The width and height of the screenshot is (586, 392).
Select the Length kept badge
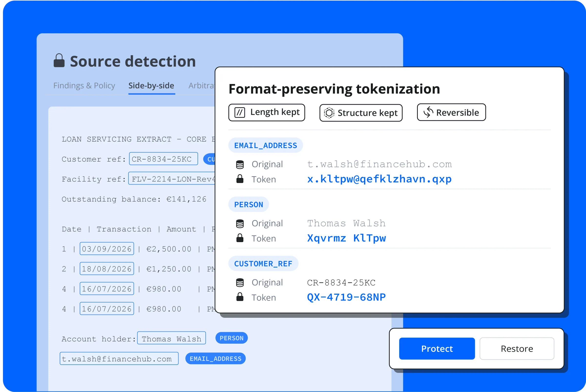[x=267, y=113]
